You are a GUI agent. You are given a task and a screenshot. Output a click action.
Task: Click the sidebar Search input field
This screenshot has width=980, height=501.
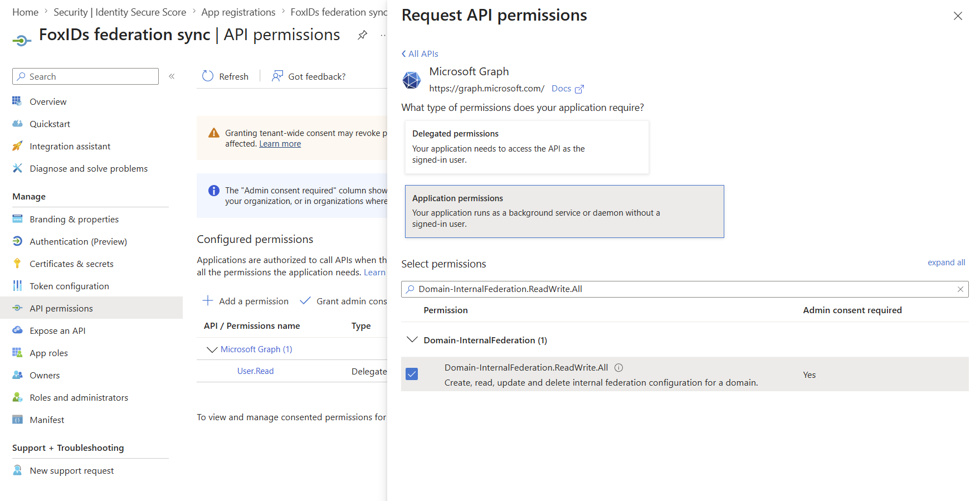click(x=85, y=76)
